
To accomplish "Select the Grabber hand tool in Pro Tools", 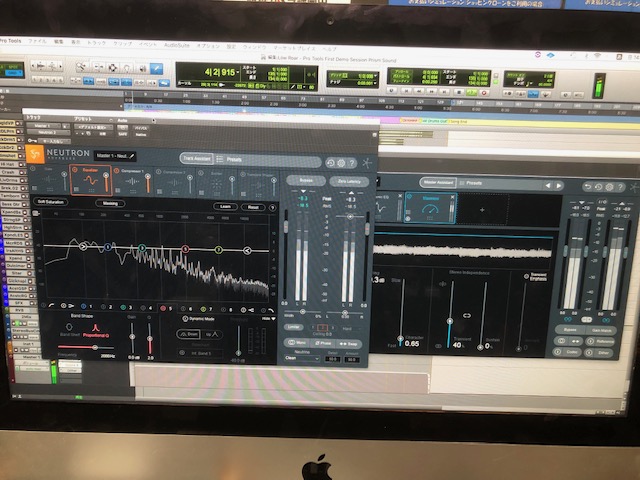I will pyautogui.click(x=128, y=68).
